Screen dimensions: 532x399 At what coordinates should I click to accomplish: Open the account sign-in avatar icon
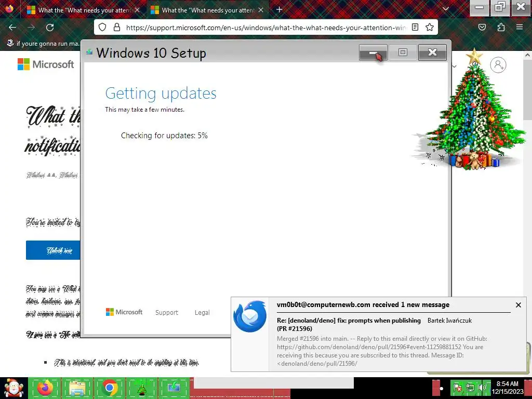pyautogui.click(x=498, y=65)
